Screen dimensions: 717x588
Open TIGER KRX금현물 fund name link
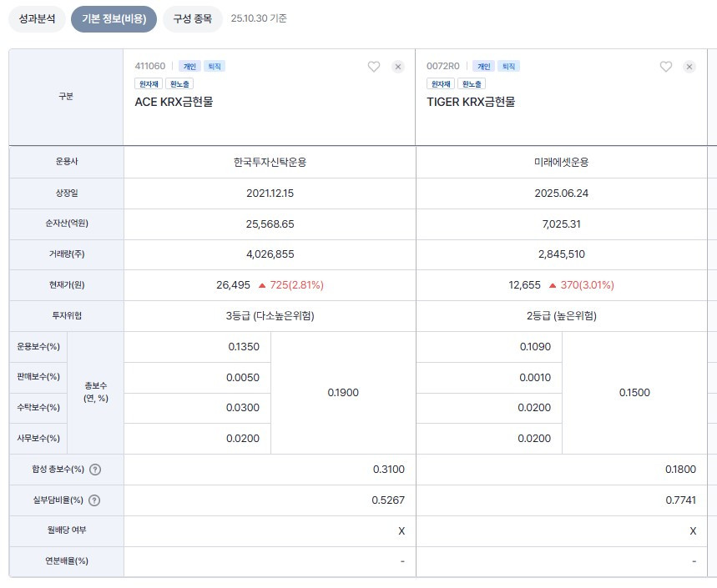click(x=471, y=102)
